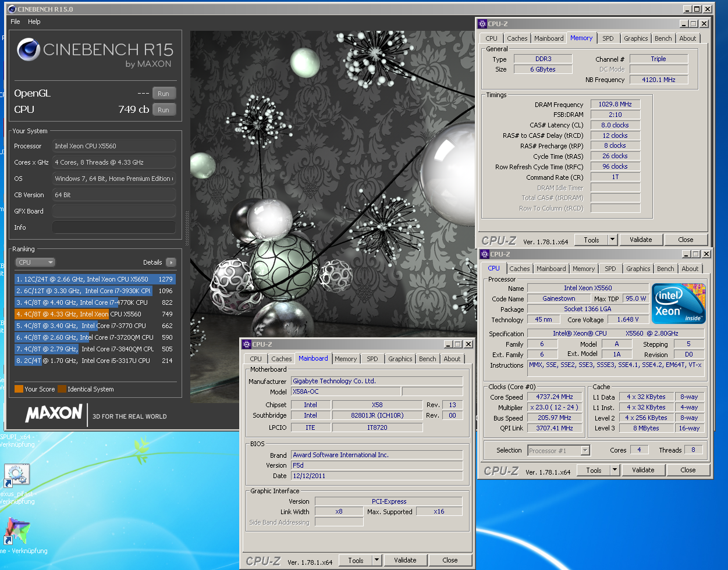This screenshot has width=728, height=570.
Task: Click the empty Info field
Action: coord(114,227)
